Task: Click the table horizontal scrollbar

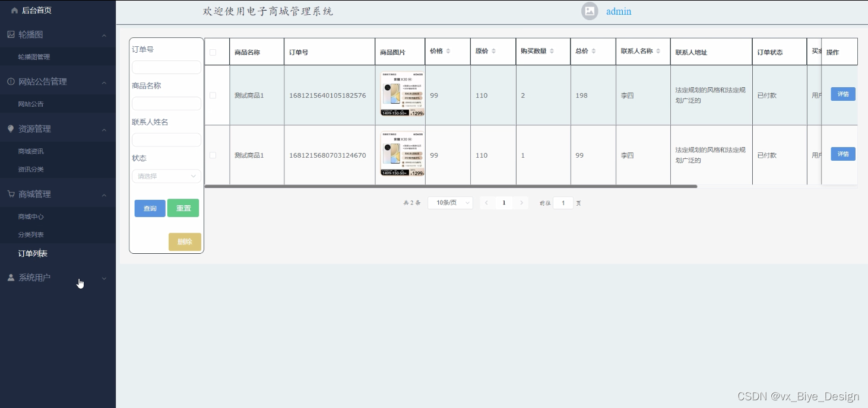Action: point(451,186)
